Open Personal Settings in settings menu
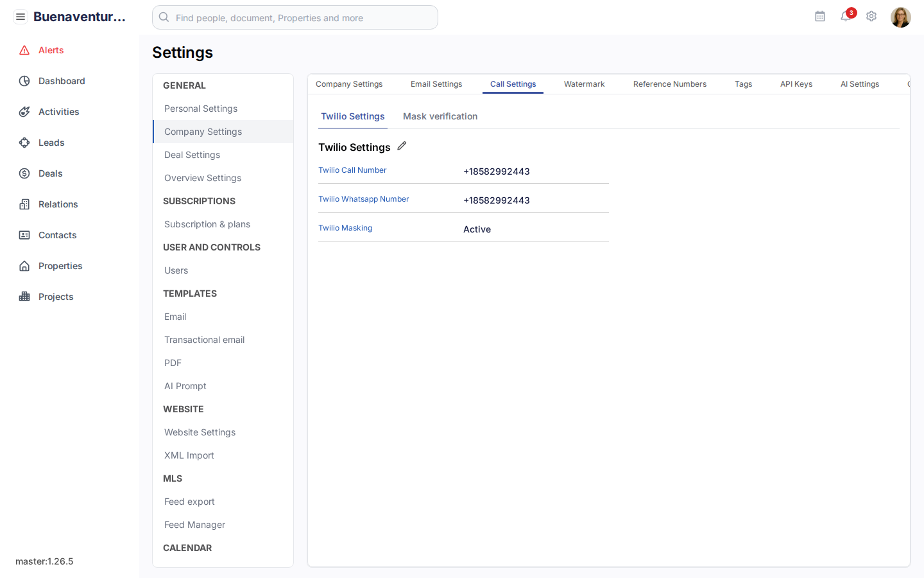 pyautogui.click(x=223, y=109)
